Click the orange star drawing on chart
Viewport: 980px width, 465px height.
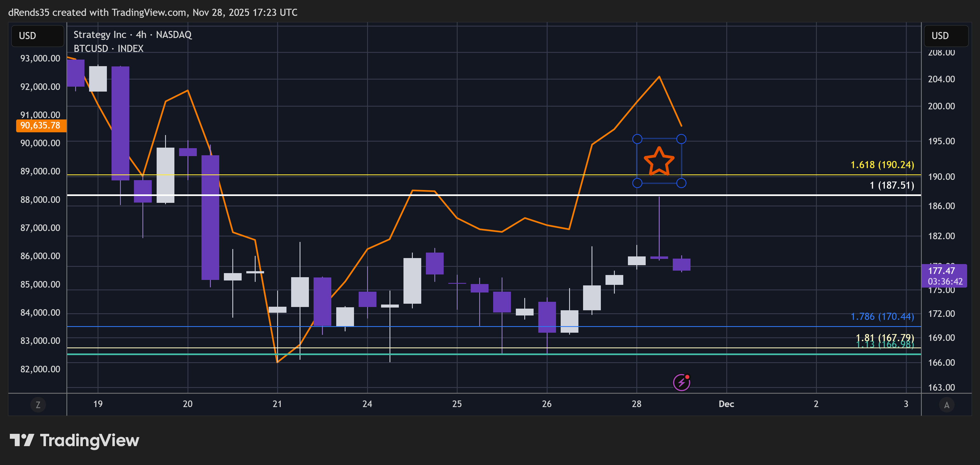click(659, 161)
